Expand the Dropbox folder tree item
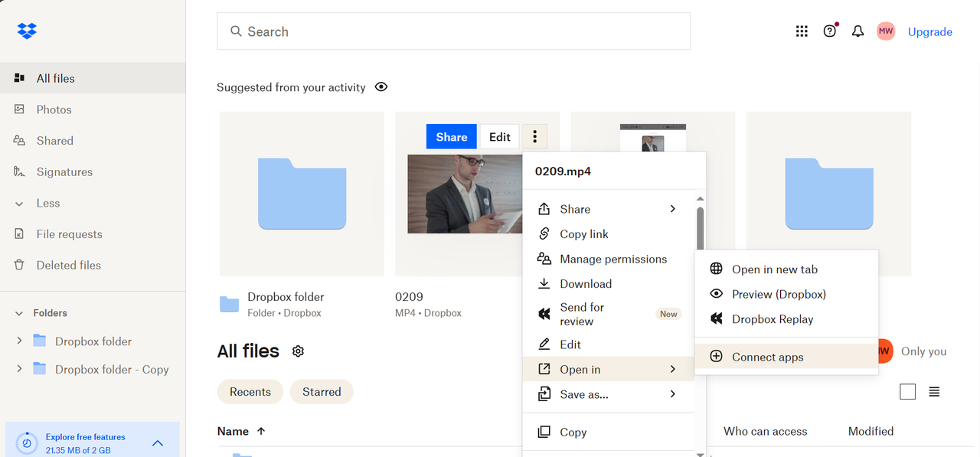Screen dimensions: 980x457 pyautogui.click(x=19, y=341)
